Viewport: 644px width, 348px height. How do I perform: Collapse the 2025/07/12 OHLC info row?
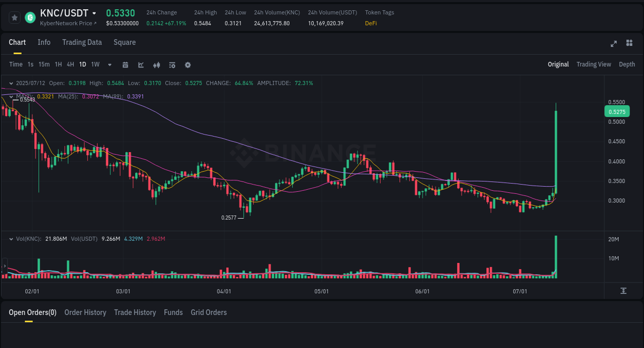[11, 83]
